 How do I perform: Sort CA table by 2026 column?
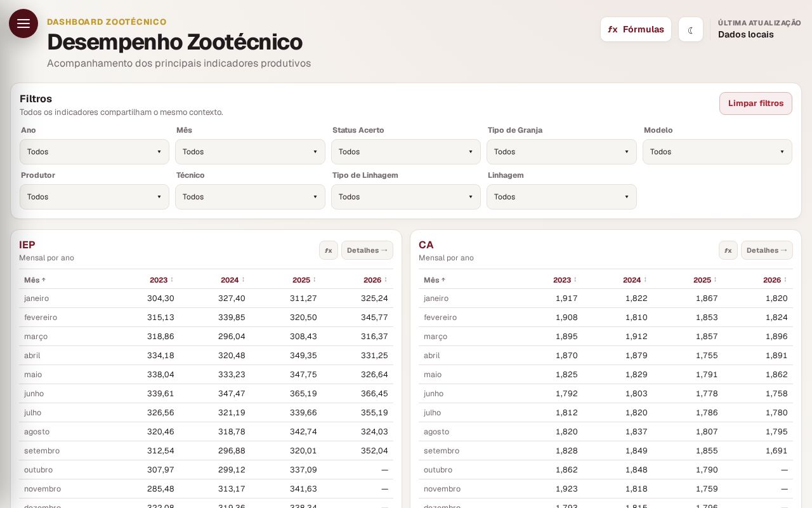coord(775,280)
